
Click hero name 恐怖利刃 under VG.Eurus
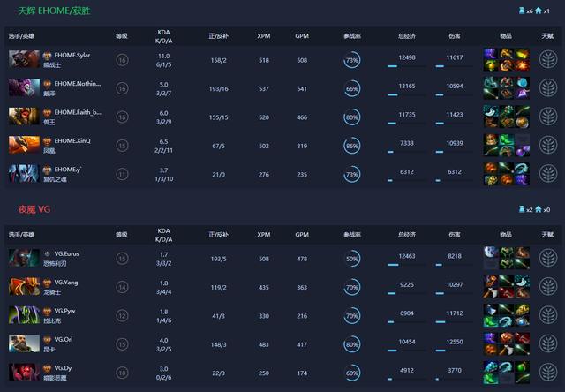coord(55,263)
